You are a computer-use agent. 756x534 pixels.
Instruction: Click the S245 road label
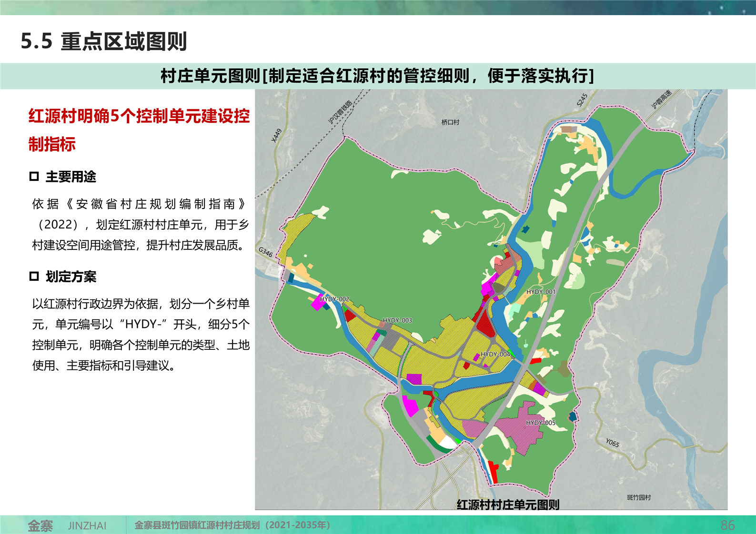tap(582, 100)
